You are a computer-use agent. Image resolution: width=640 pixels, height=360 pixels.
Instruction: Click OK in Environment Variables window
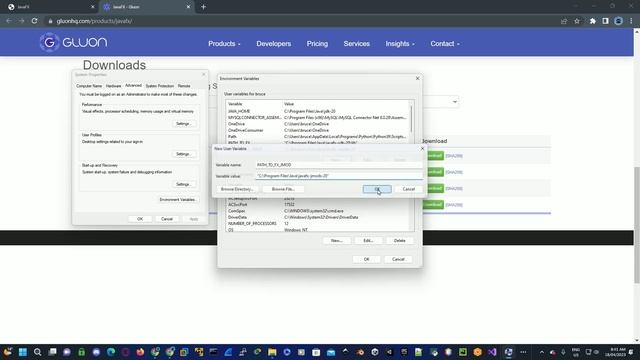367,259
